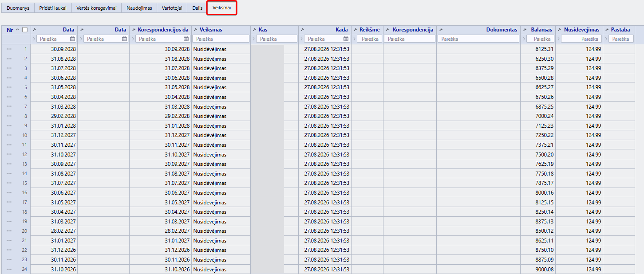Viewport: 644px width, 274px height.
Task: Open the three-dot menu for row 24
Action: click(9, 270)
